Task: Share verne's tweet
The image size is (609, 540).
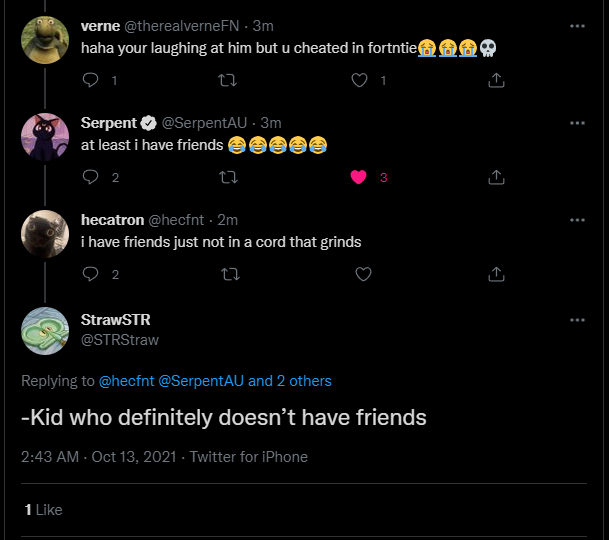Action: coord(495,80)
